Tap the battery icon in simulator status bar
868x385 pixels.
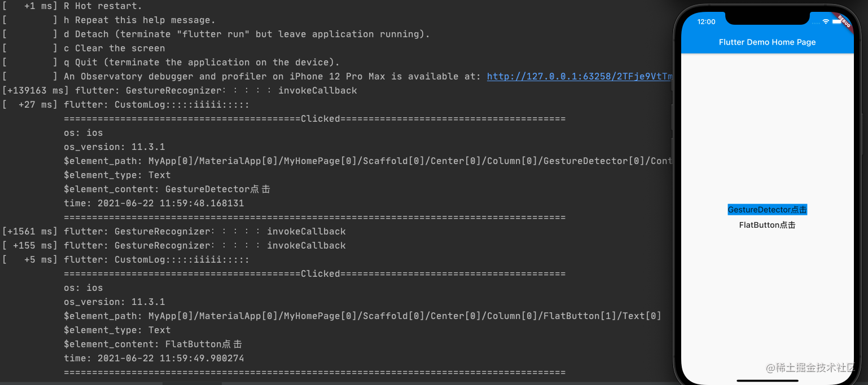(837, 21)
